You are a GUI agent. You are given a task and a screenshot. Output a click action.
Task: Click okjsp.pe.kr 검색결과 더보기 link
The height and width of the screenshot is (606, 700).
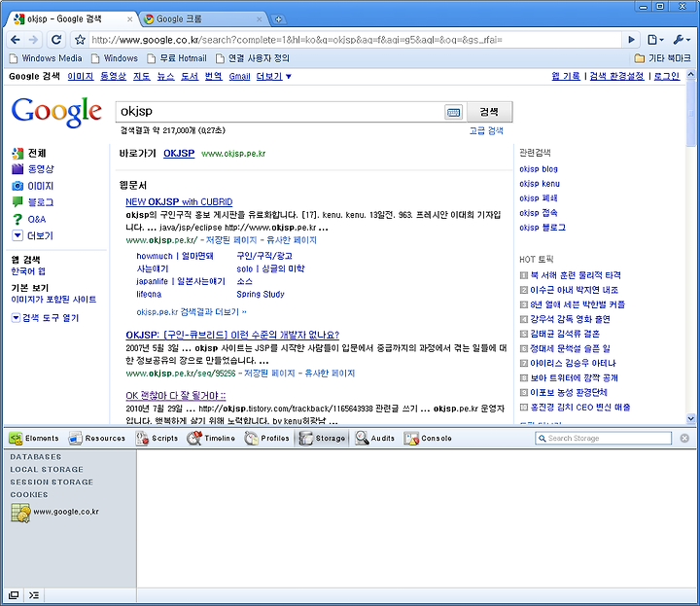192,312
